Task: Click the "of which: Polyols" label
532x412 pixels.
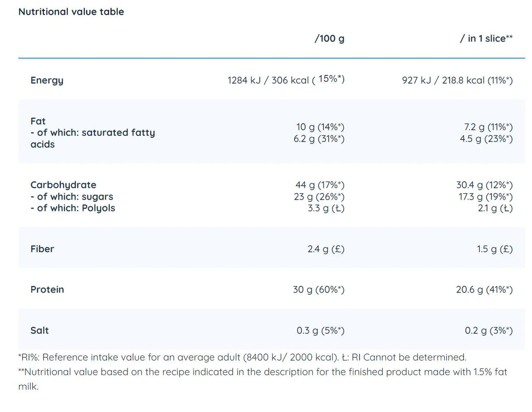Action: coord(73,208)
